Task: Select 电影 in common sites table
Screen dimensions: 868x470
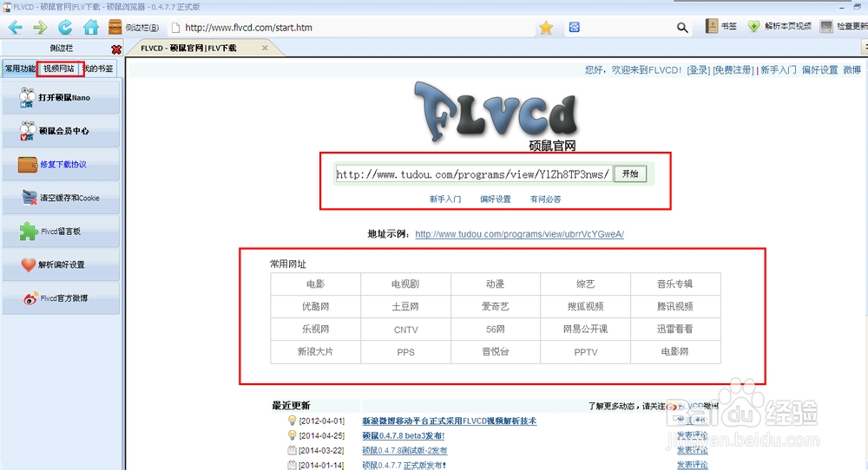Action: [x=316, y=284]
